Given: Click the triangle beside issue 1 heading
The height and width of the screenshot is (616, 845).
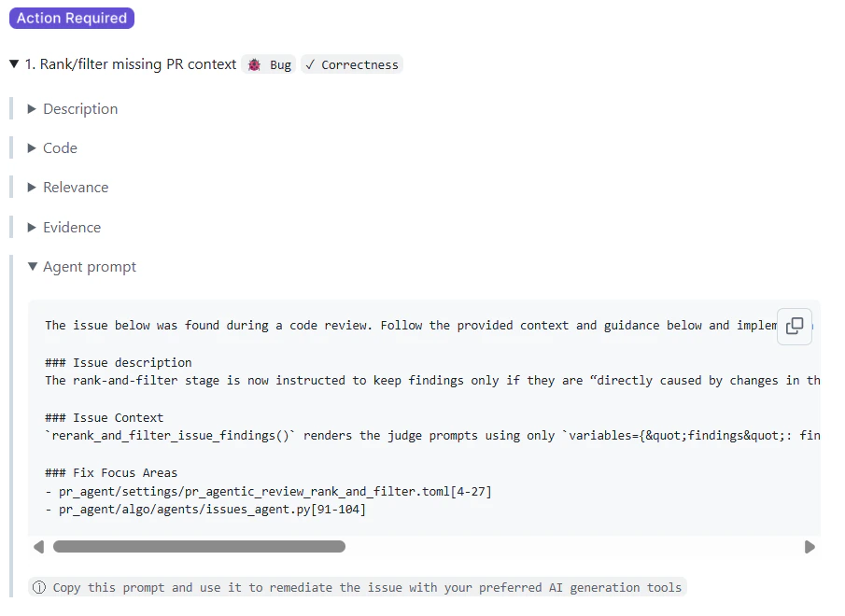Looking at the screenshot, I should click(x=13, y=64).
